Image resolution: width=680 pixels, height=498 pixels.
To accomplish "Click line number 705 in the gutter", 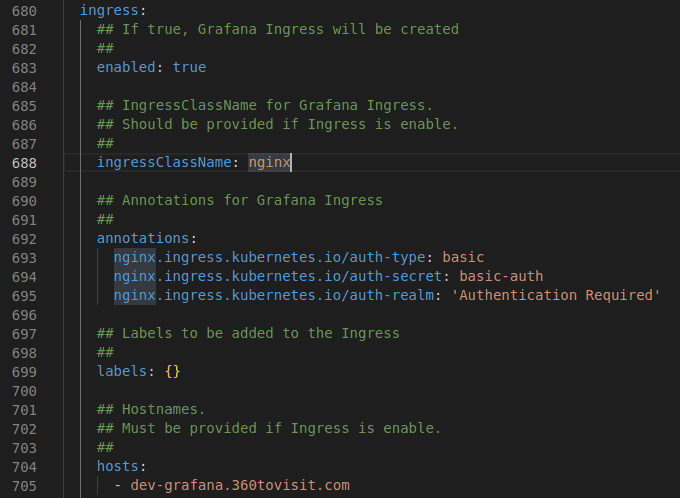I will point(26,485).
